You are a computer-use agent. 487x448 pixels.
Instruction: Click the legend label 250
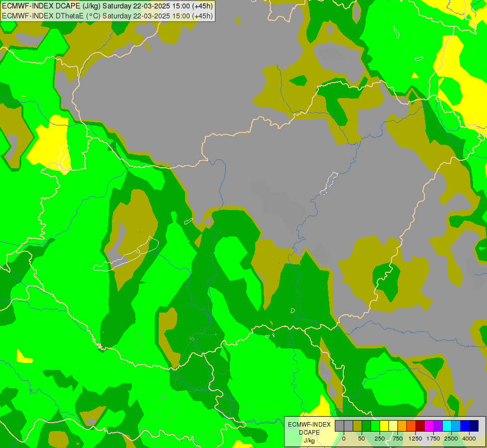(380, 439)
